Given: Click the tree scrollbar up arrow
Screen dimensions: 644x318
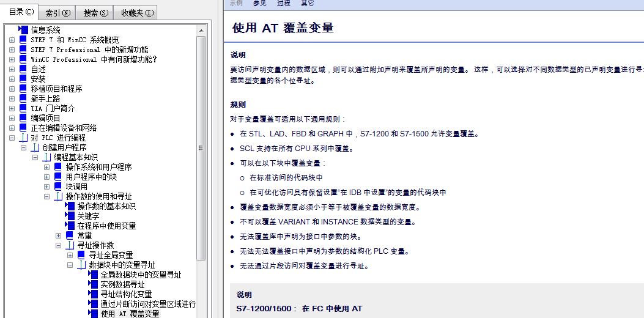Looking at the screenshot, I should [201, 31].
